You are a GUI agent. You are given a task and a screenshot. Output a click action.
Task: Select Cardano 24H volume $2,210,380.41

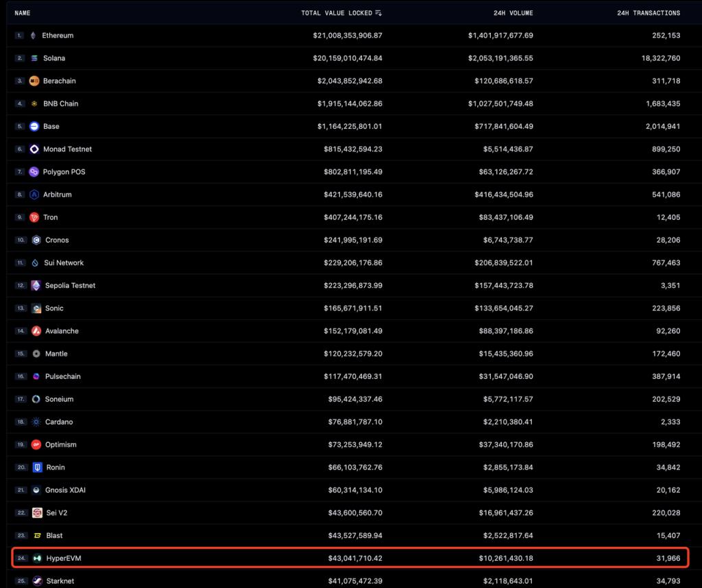click(508, 422)
